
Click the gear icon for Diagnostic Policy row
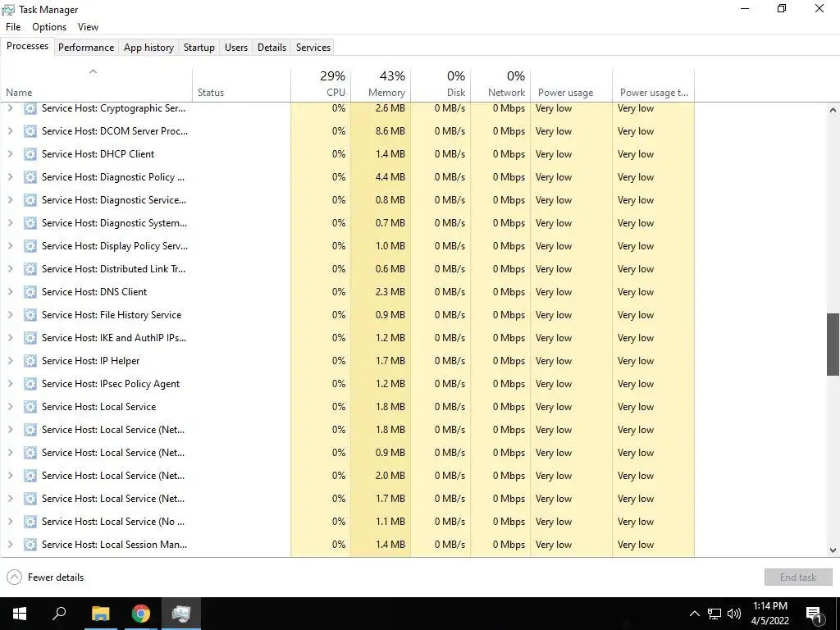30,177
